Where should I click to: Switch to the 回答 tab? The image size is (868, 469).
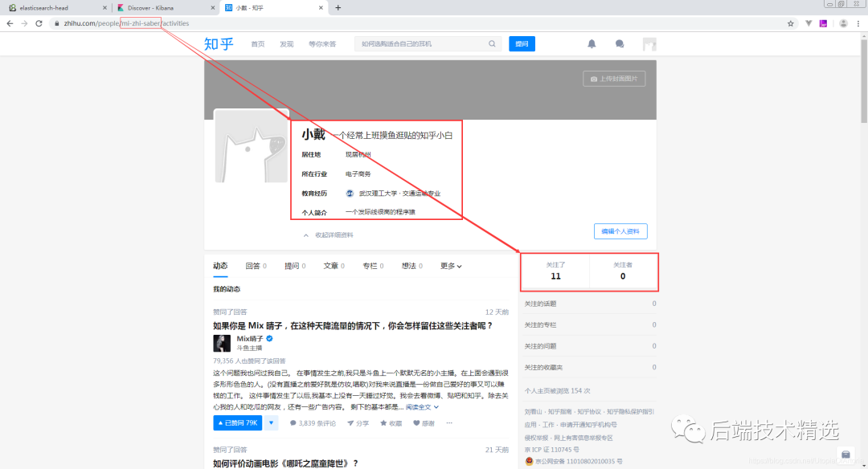[x=256, y=266]
